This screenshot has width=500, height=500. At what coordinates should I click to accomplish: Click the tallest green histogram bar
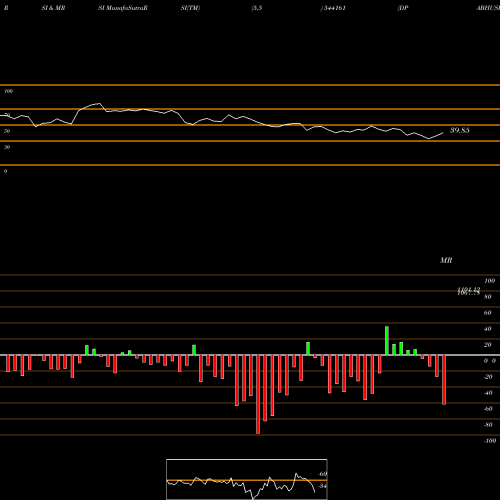[x=387, y=341]
